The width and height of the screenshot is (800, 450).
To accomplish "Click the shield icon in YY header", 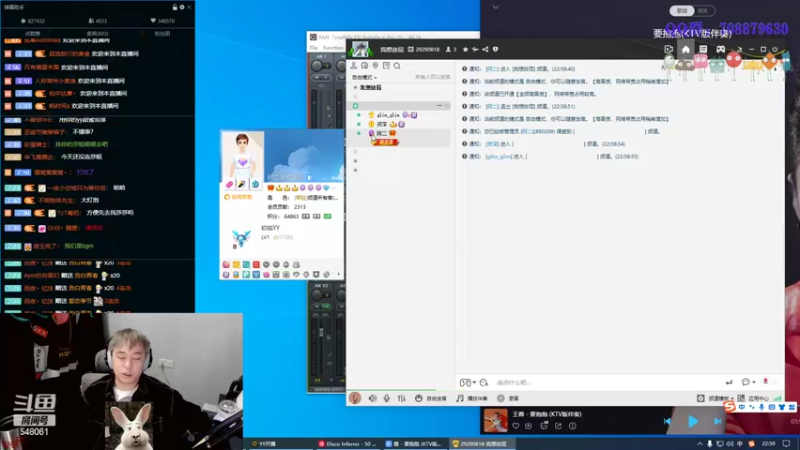I will 495,49.
